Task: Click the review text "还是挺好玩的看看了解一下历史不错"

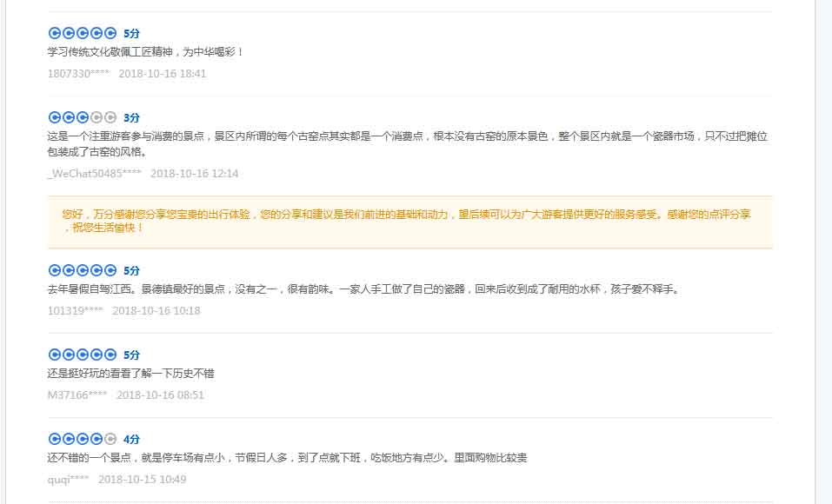Action: 130,374
